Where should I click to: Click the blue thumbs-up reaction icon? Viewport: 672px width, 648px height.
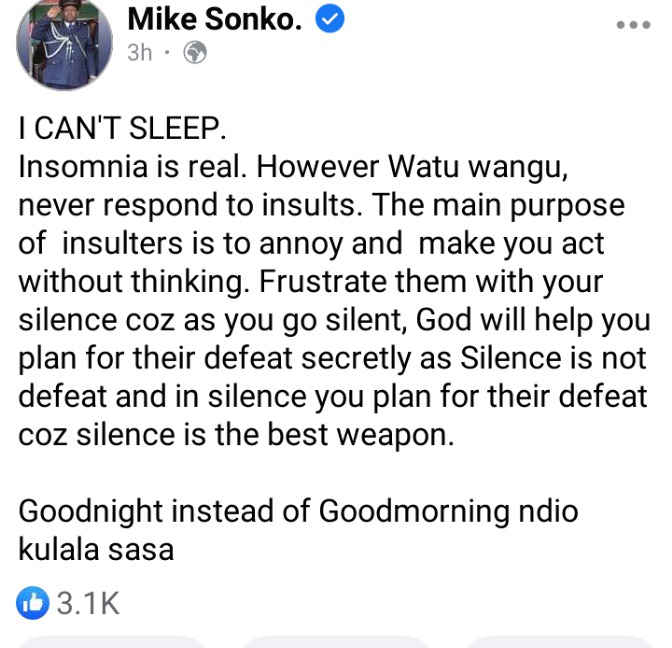(x=32, y=603)
